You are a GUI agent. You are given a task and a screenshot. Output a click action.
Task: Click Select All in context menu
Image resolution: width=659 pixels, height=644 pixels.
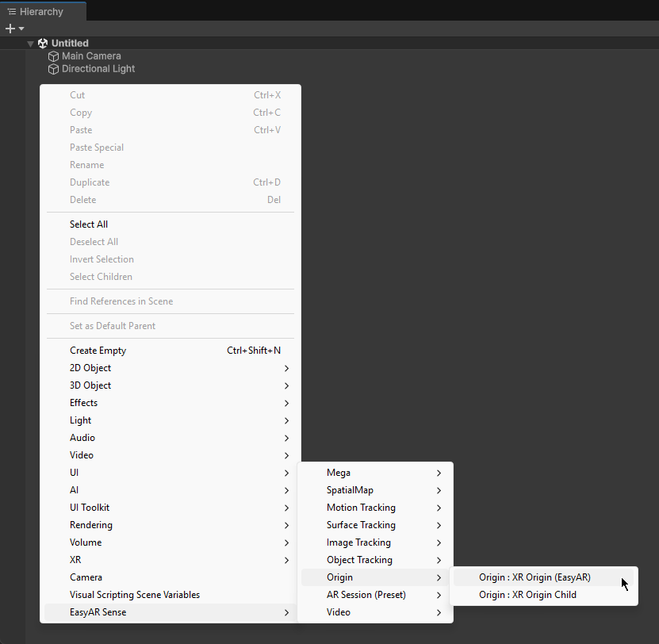coord(89,224)
